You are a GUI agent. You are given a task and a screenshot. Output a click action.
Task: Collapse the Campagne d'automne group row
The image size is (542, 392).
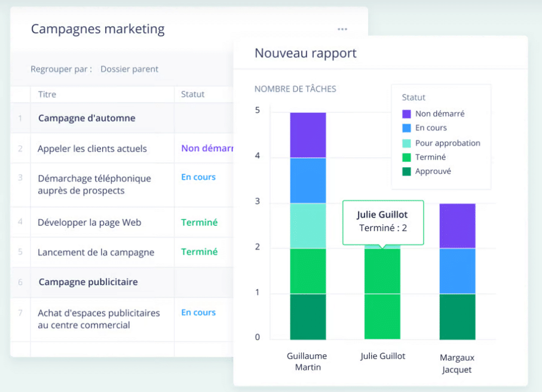pos(87,118)
